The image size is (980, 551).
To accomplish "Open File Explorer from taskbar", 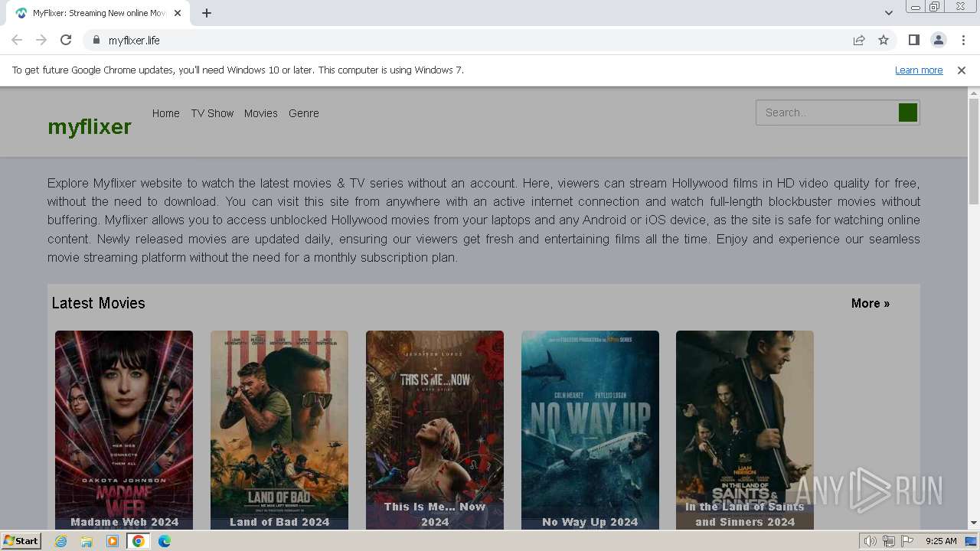I will coord(87,541).
